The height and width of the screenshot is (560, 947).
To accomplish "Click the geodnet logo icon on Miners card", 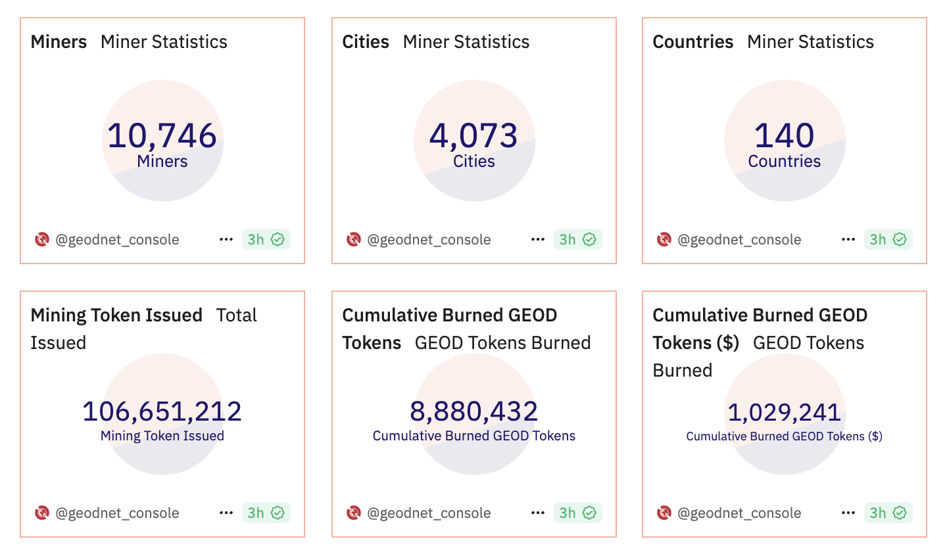I will click(42, 239).
